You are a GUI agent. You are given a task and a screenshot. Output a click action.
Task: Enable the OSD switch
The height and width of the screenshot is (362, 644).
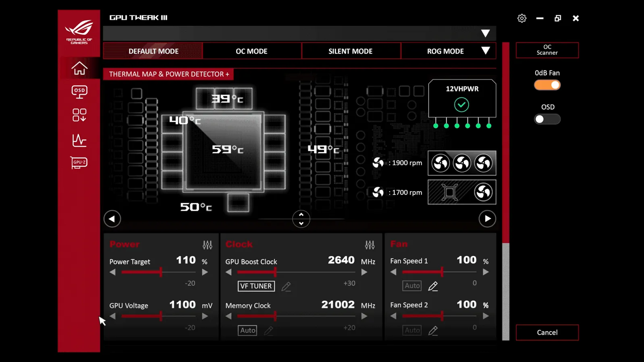pyautogui.click(x=547, y=119)
